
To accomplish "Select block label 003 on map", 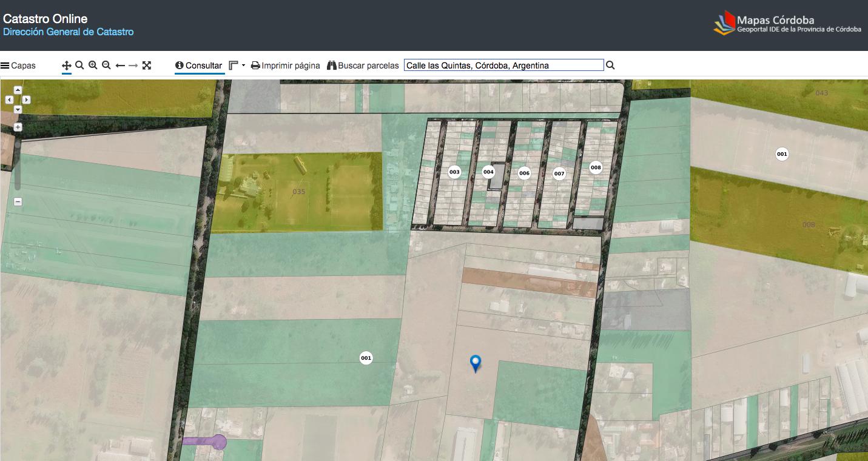I will coord(454,172).
